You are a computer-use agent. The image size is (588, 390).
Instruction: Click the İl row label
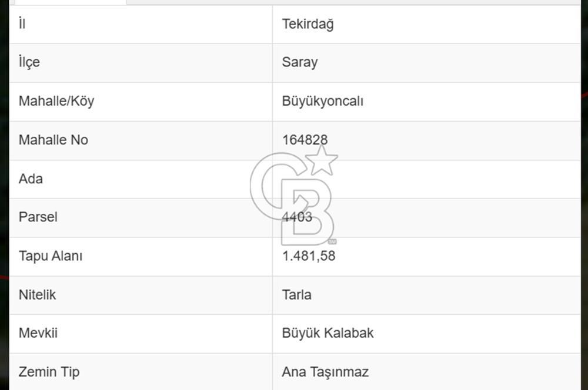pyautogui.click(x=22, y=24)
